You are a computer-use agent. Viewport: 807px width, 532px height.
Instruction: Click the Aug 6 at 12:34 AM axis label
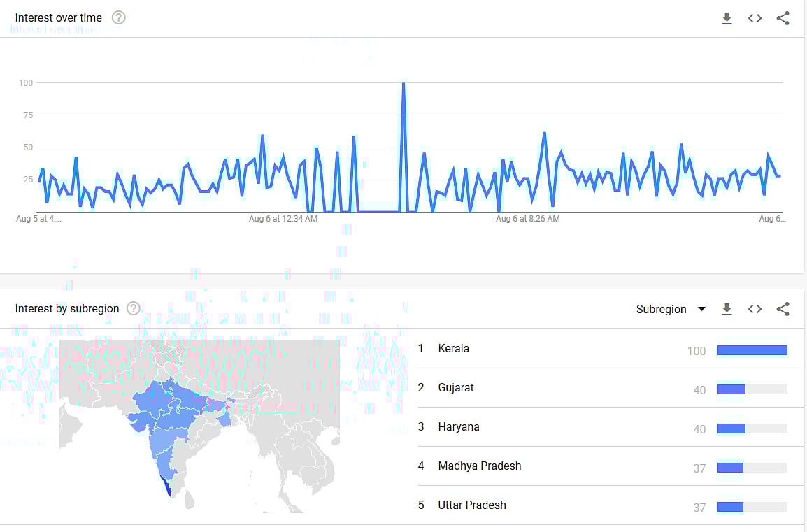283,219
